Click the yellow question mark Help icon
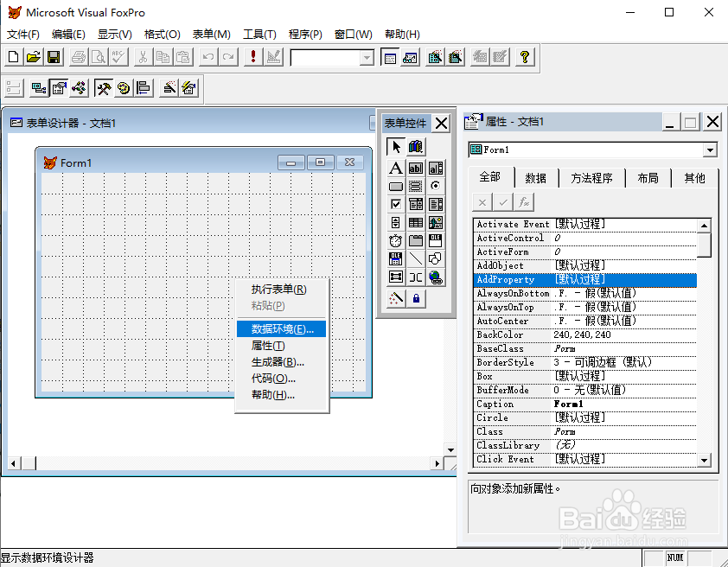728x567 pixels. click(x=525, y=57)
